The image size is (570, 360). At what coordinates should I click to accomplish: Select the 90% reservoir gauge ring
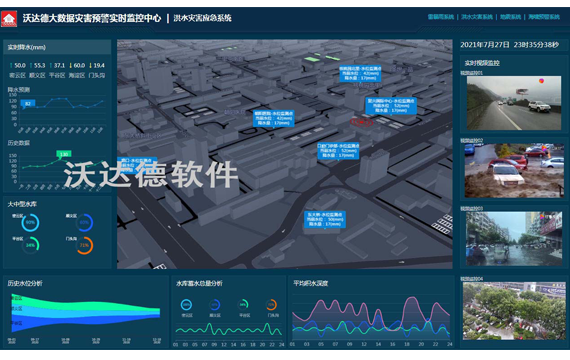click(x=30, y=222)
